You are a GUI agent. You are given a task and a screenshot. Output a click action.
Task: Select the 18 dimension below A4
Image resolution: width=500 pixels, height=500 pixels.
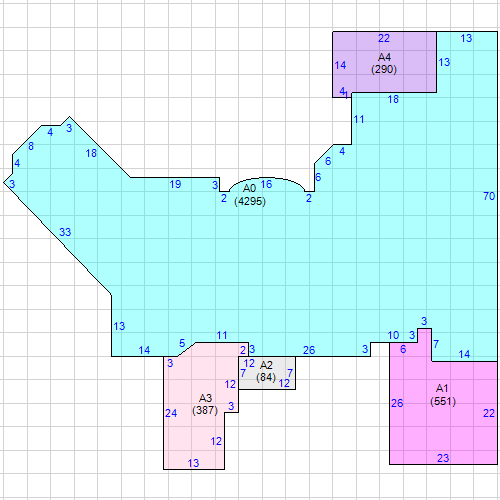[x=393, y=99]
